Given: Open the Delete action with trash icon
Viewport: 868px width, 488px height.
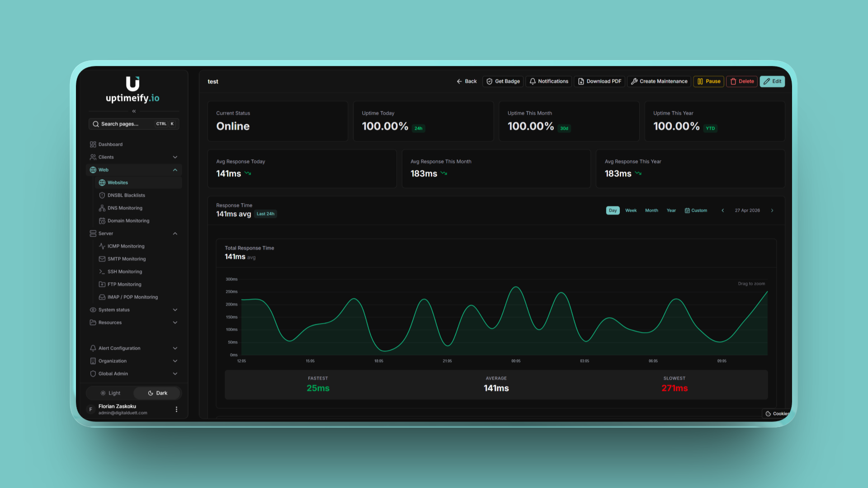Looking at the screenshot, I should click(x=733, y=81).
